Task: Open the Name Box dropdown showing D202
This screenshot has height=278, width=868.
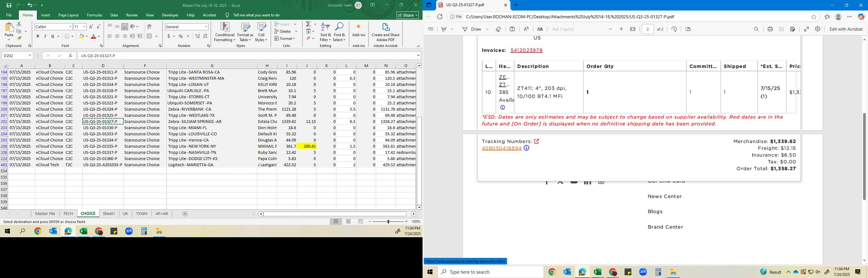Action: click(30, 56)
